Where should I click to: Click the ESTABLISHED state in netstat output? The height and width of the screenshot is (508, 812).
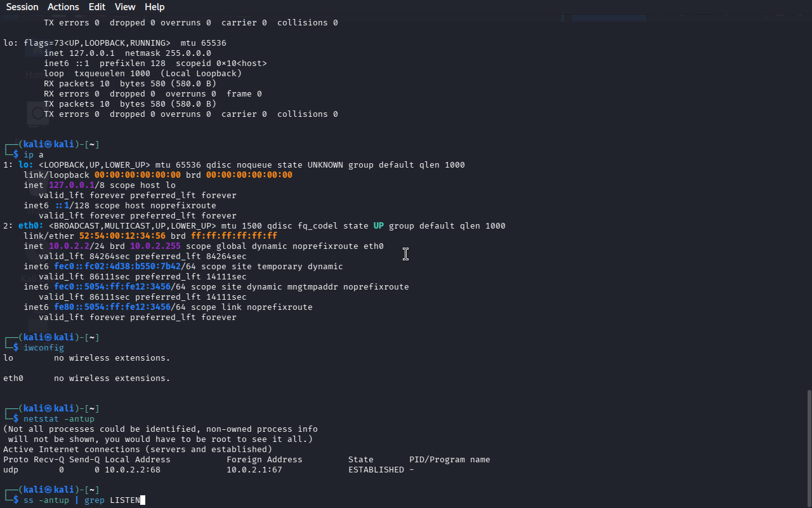376,470
